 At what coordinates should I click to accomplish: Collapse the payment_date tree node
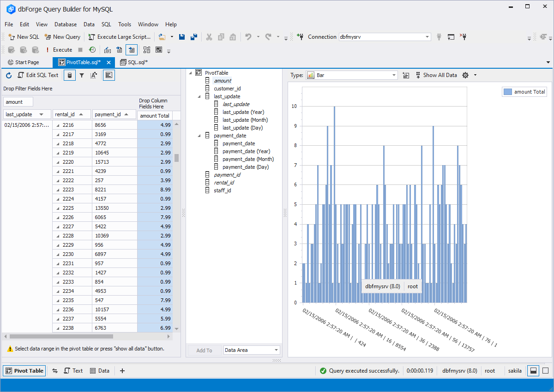[x=200, y=136]
